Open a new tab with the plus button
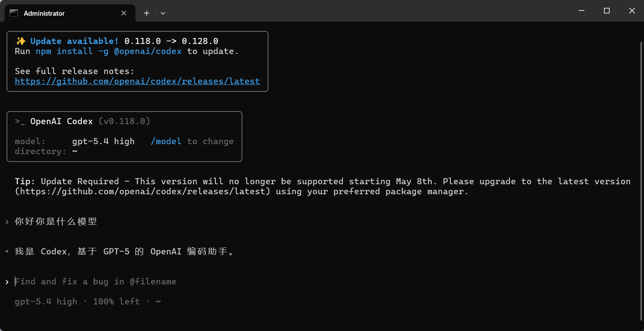Image resolution: width=644 pixels, height=331 pixels. click(147, 13)
